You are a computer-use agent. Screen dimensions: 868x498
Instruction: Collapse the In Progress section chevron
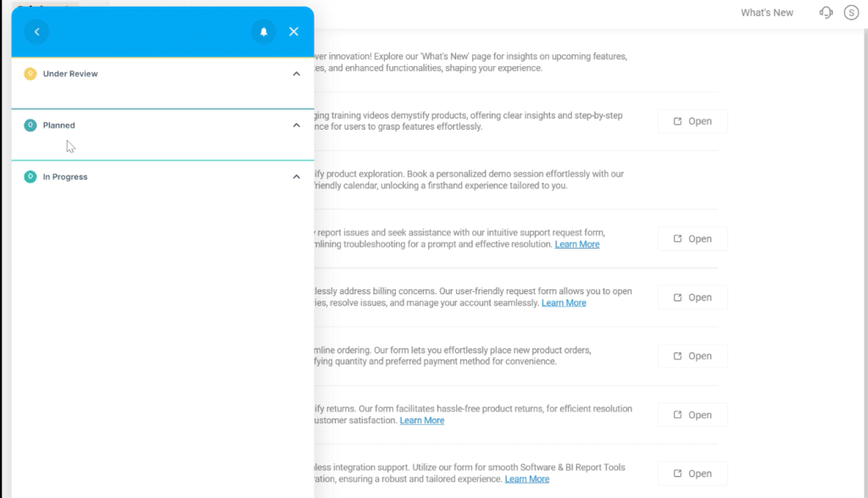[x=296, y=177]
